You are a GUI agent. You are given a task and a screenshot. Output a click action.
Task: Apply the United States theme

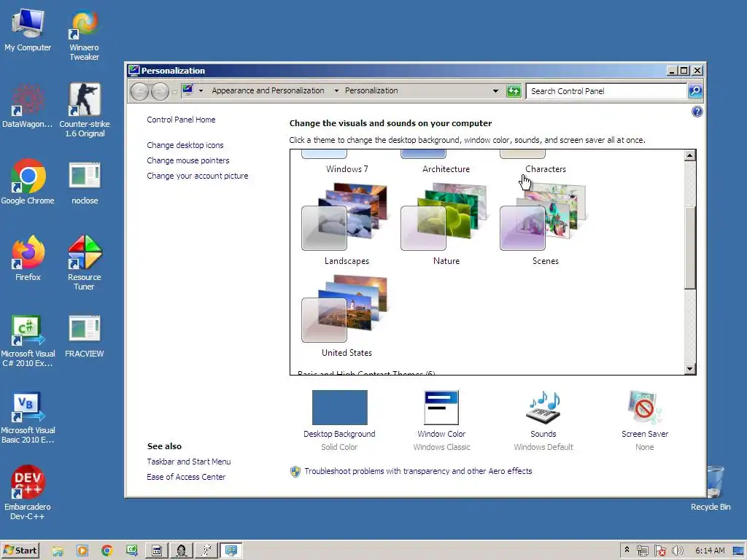click(x=346, y=316)
